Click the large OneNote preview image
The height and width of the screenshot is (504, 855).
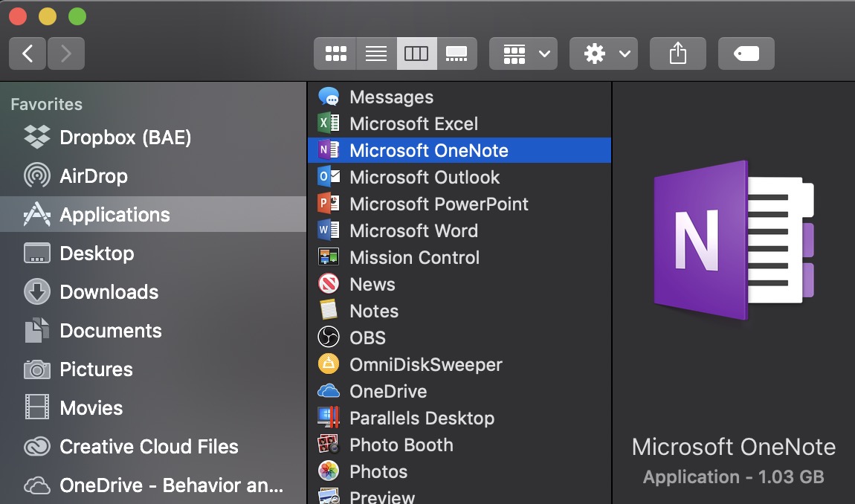733,240
